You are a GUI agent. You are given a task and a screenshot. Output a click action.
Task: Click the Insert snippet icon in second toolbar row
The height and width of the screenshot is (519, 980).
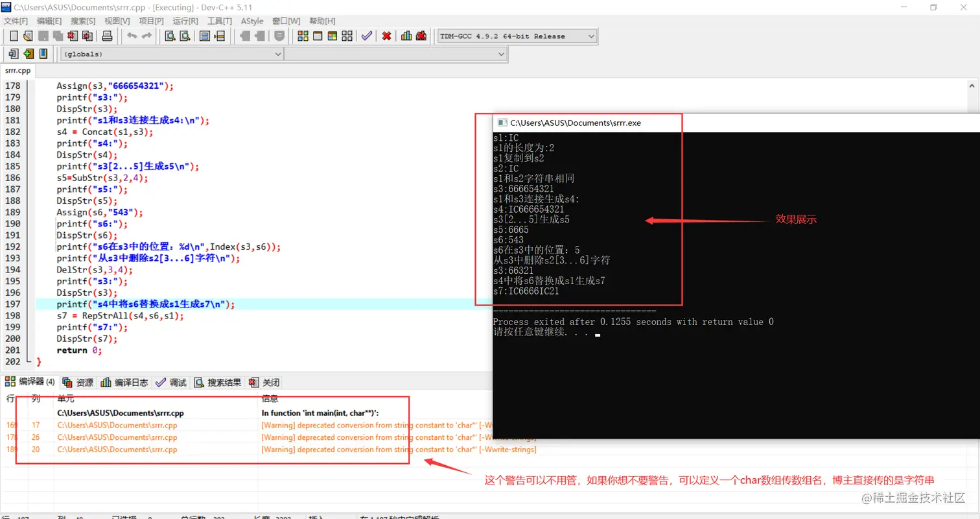(13, 54)
